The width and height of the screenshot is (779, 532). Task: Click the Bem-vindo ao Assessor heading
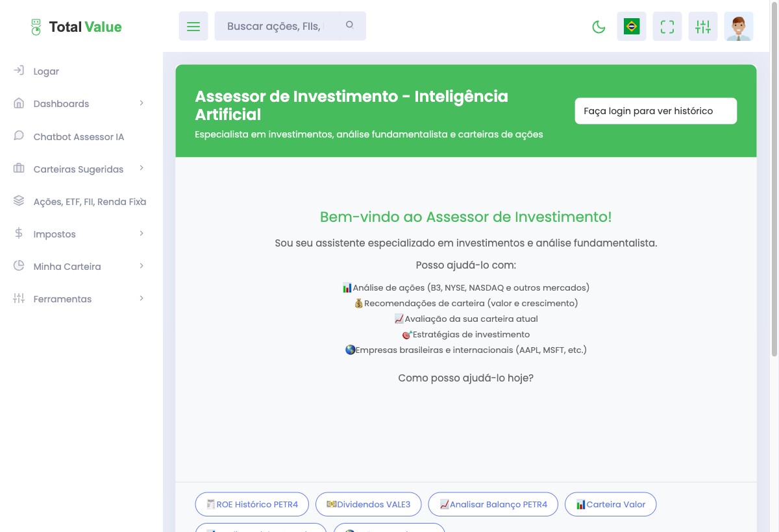point(466,217)
